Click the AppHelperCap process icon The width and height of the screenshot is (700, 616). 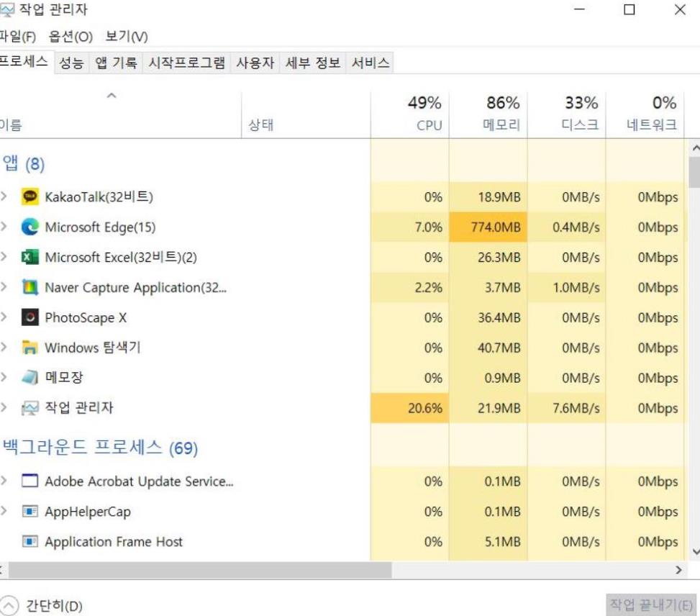coord(30,511)
